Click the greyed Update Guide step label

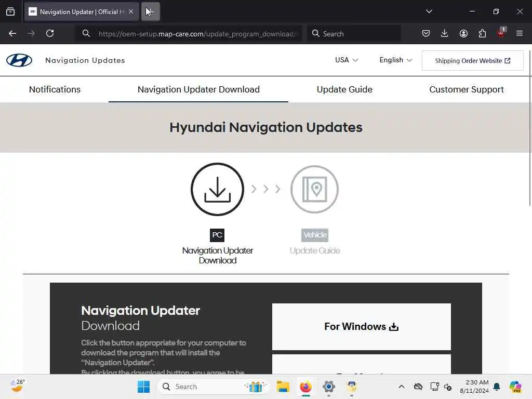coord(315,251)
